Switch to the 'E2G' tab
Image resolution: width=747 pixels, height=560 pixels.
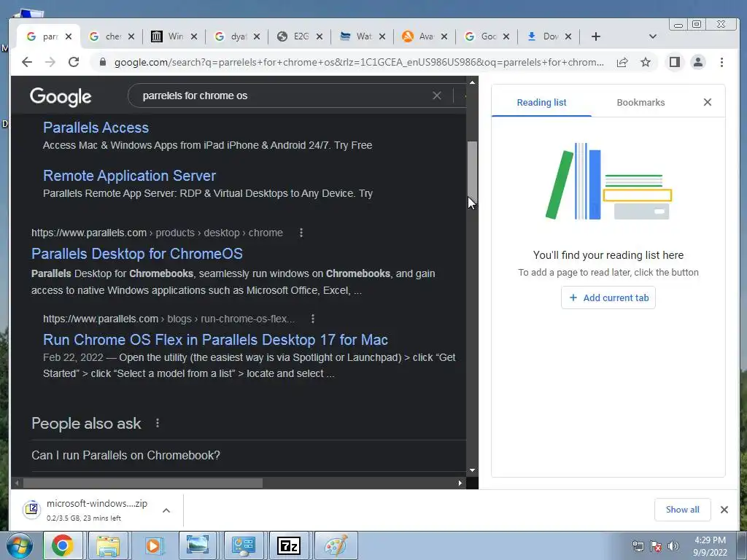coord(299,36)
